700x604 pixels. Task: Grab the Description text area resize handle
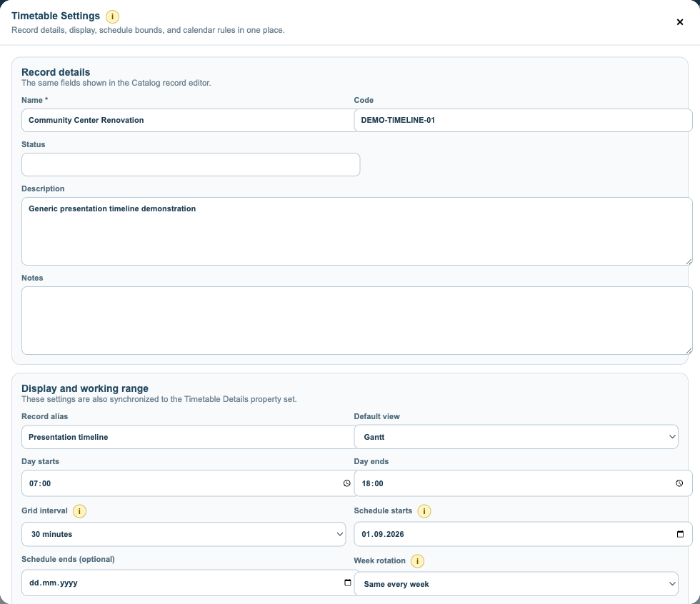(689, 262)
